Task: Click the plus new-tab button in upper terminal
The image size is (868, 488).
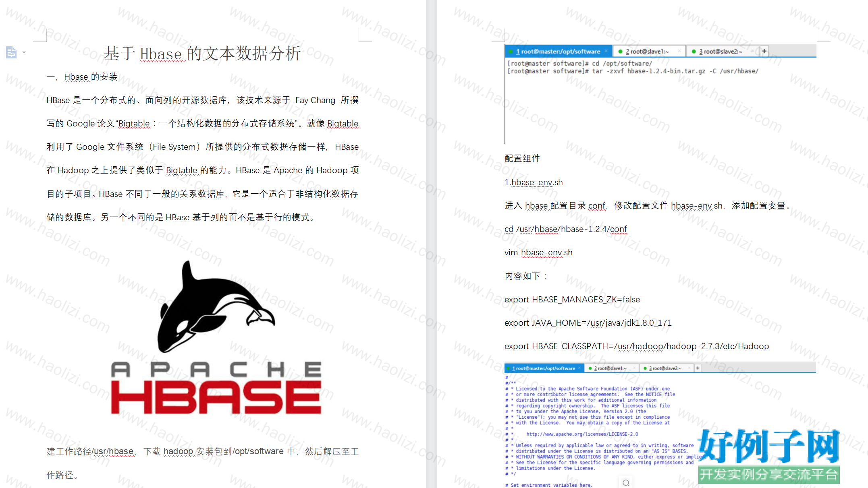Action: coord(764,51)
